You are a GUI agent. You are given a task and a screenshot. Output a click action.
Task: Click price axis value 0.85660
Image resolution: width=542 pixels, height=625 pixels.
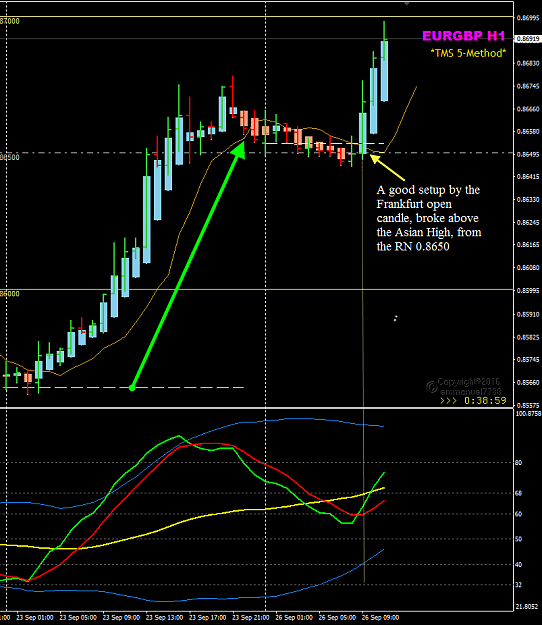pyautogui.click(x=528, y=383)
